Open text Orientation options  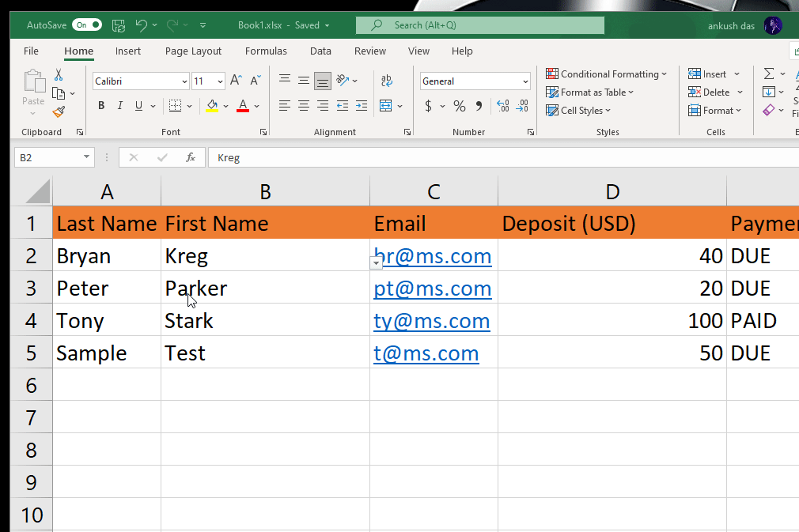(346, 80)
